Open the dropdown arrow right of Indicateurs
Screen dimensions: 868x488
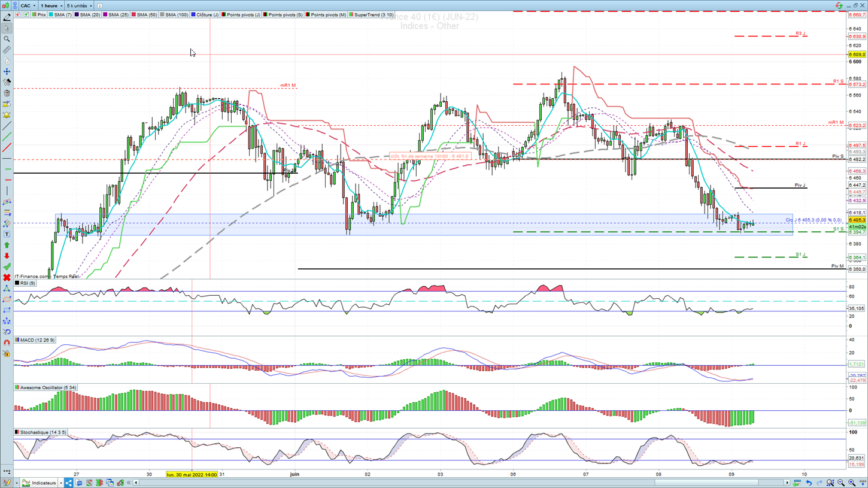[61, 483]
